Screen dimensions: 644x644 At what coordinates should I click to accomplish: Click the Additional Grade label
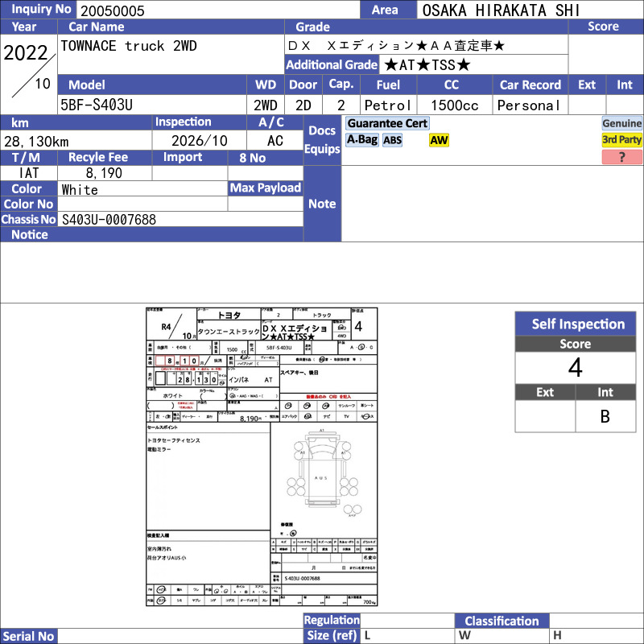(x=332, y=64)
